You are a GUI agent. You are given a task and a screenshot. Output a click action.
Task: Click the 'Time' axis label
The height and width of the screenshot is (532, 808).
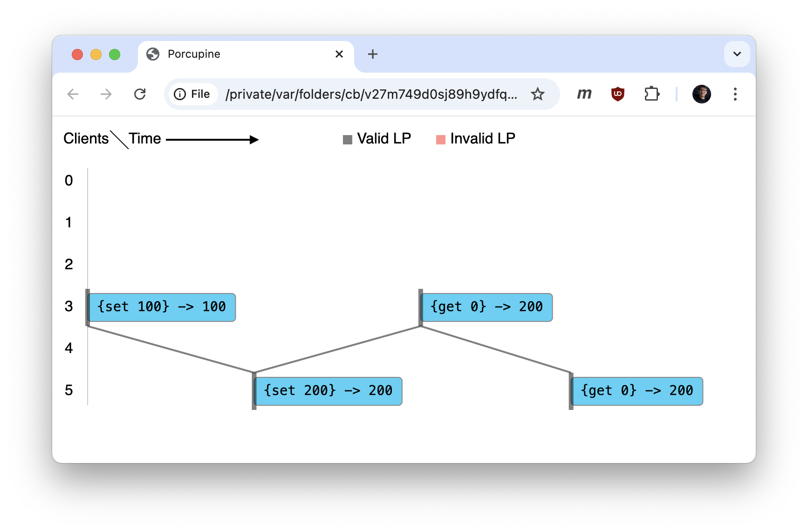(145, 138)
